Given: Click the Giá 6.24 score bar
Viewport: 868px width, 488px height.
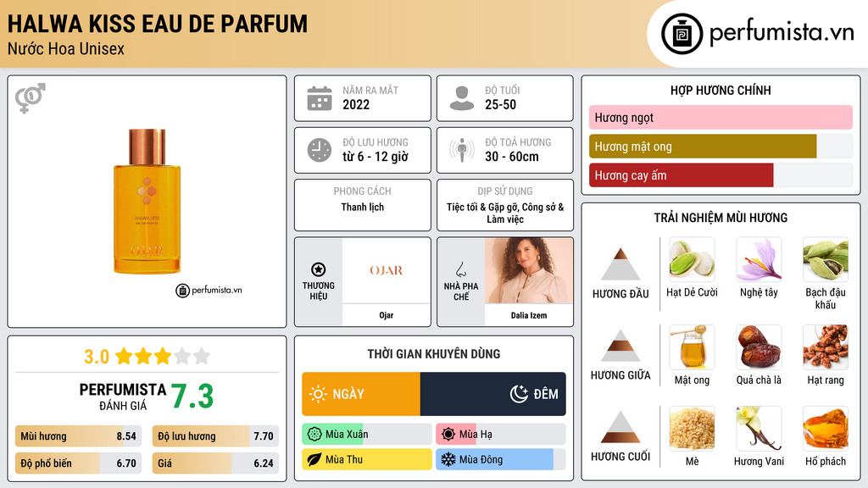Looking at the screenshot, I should [x=215, y=463].
